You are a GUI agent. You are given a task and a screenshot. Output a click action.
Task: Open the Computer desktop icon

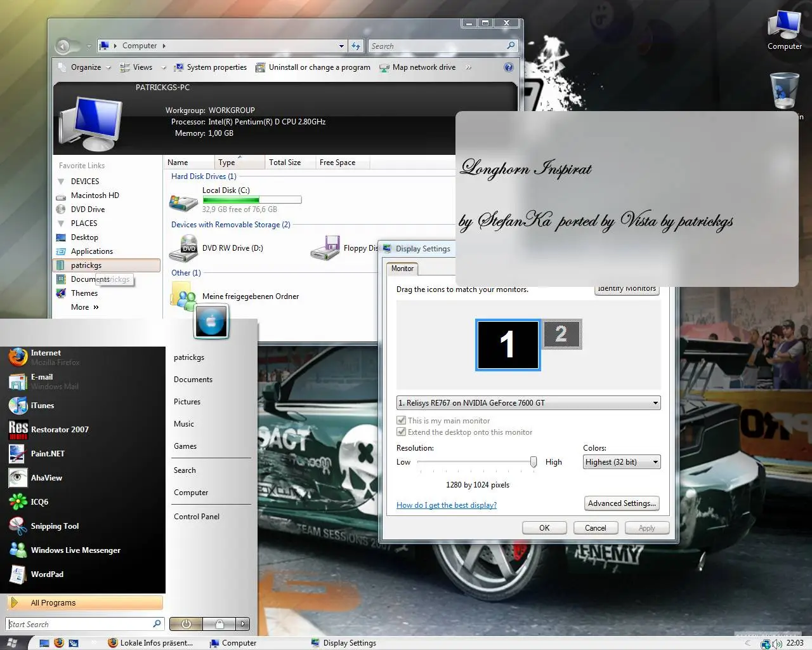pos(785,30)
